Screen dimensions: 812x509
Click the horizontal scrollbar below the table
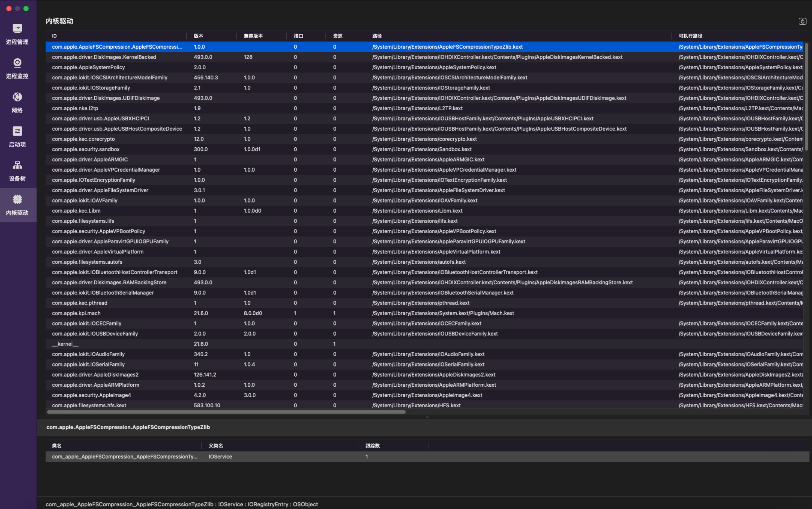coord(226,412)
